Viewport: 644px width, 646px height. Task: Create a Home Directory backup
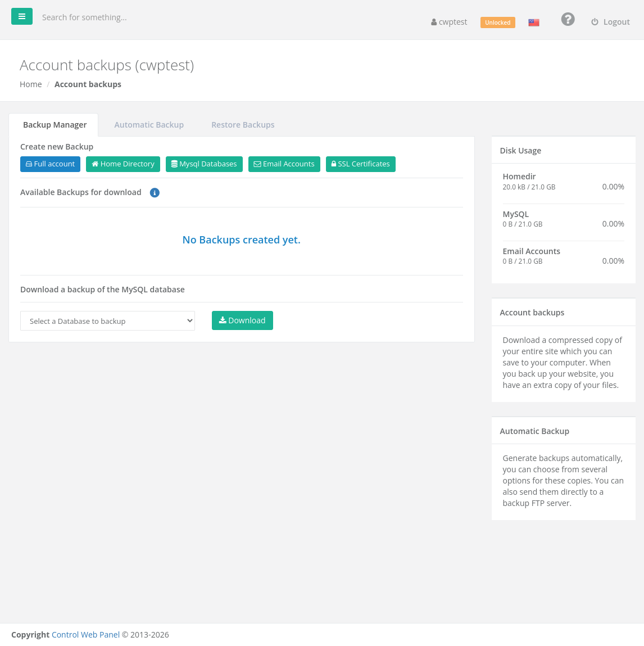[x=123, y=164]
